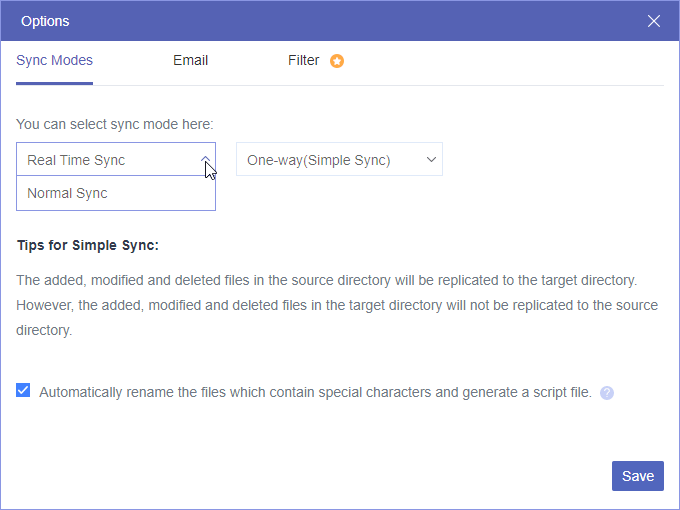Switch to the Email tab
680x510 pixels.
pyautogui.click(x=190, y=60)
